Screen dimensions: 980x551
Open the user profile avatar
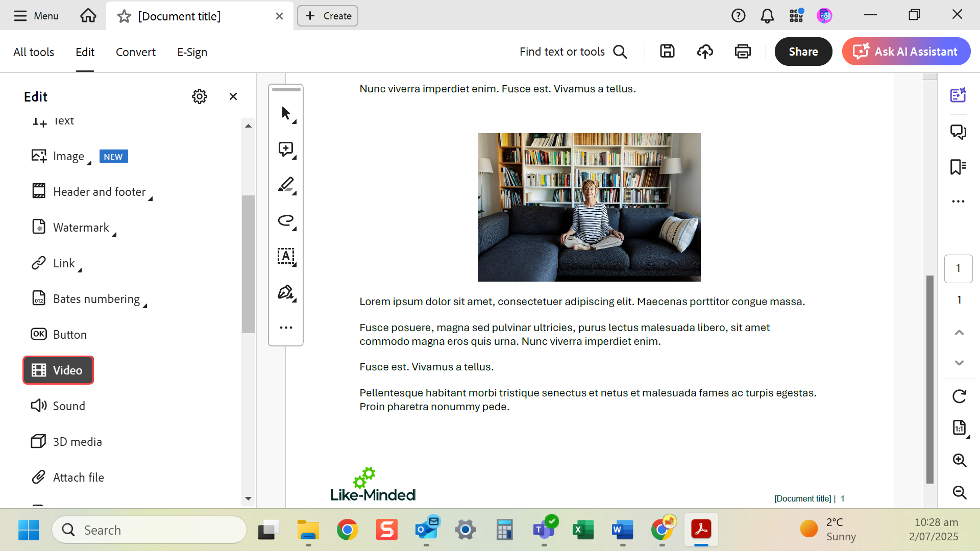tap(824, 16)
